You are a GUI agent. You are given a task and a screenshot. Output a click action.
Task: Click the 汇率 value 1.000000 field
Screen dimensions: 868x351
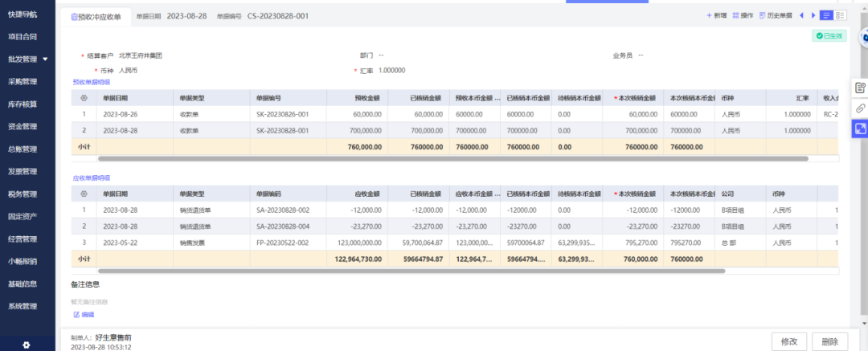392,71
